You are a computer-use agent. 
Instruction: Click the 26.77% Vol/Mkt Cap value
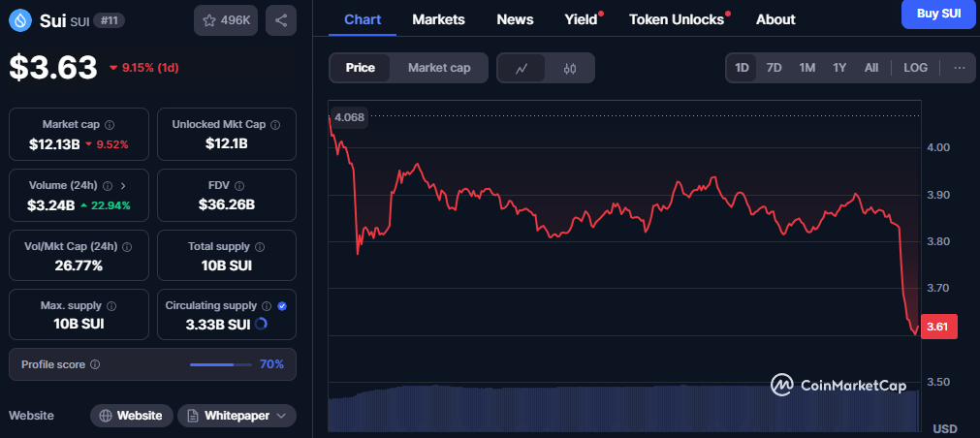[79, 266]
